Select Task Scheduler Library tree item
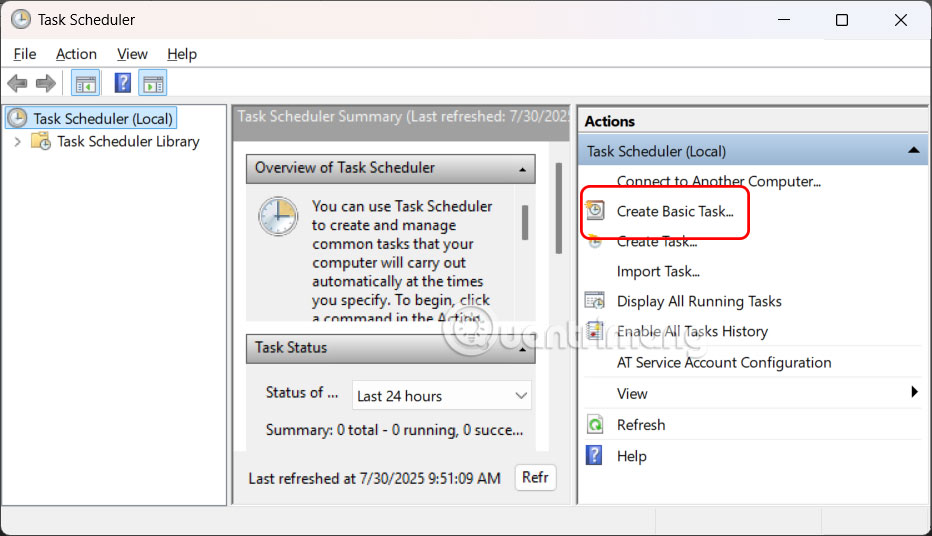 point(128,141)
